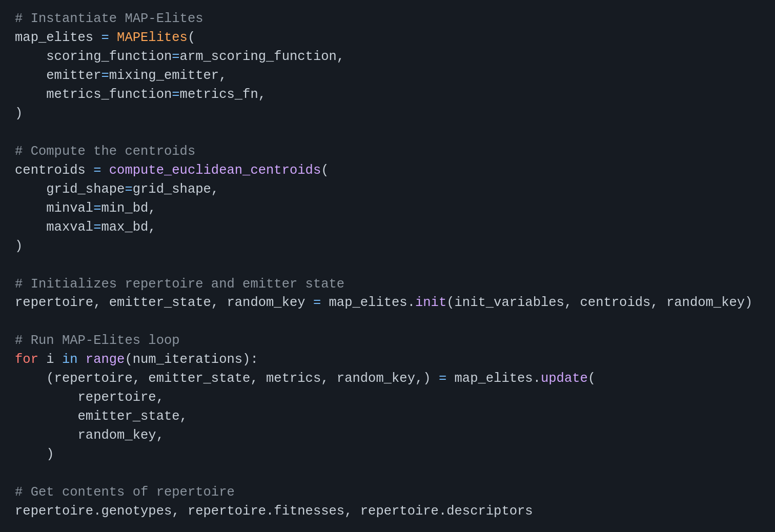Click the "# Compute the centroids" comment

(x=105, y=151)
